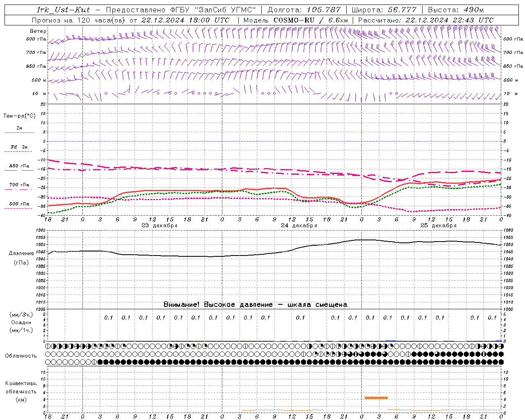Click the blue precipitation bar on 25 декабря
This screenshot has height=420, width=525.
[391, 340]
